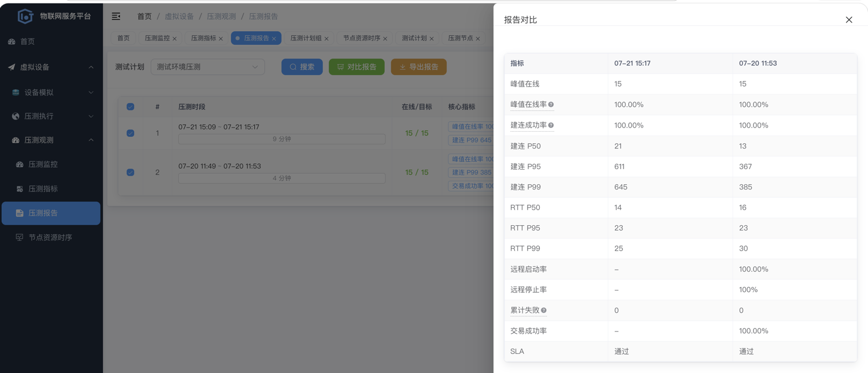The width and height of the screenshot is (868, 373).
Task: Click the RTT P99 value 30
Action: tap(743, 248)
